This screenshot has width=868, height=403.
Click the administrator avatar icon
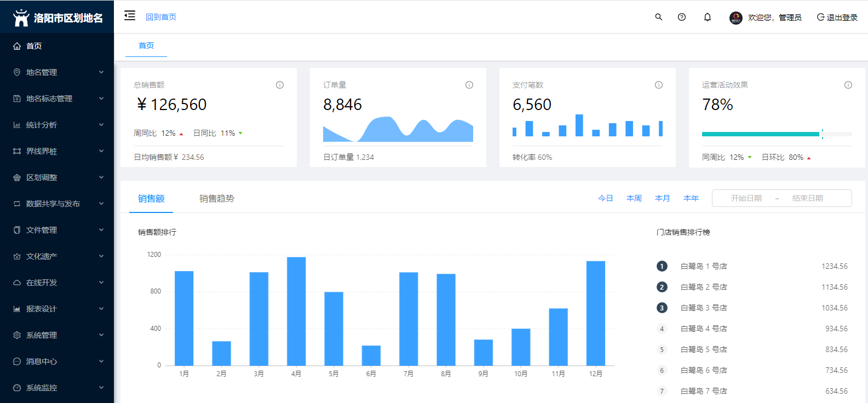tap(735, 18)
